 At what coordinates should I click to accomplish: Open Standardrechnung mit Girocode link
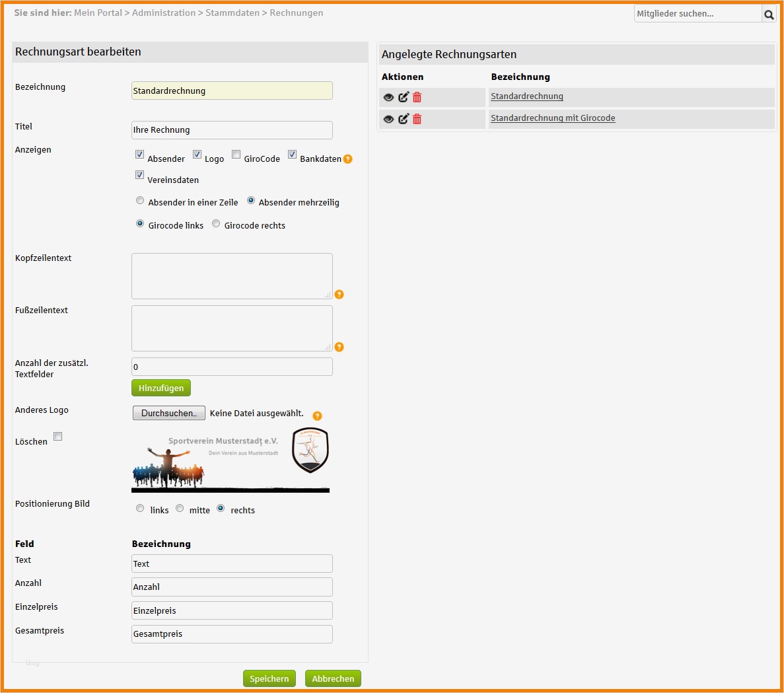553,118
